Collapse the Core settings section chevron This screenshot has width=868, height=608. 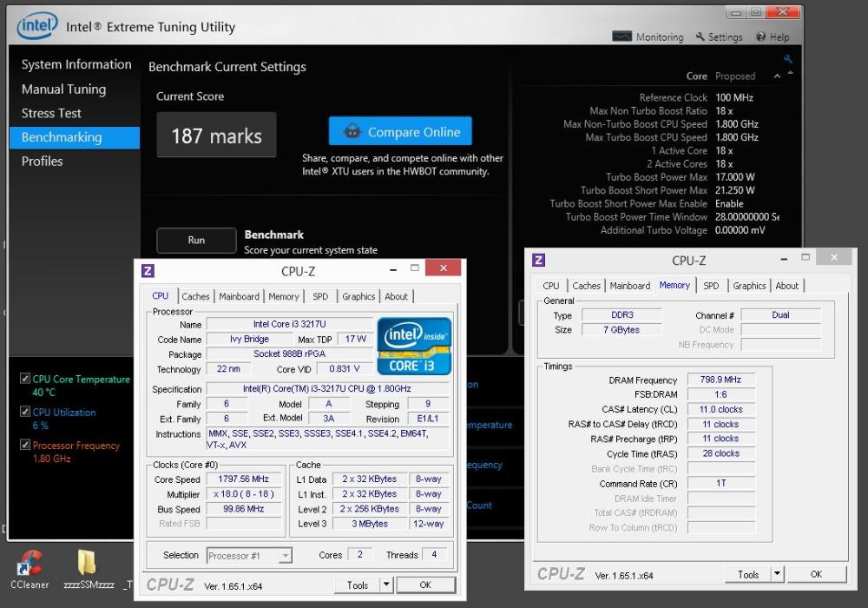point(777,76)
